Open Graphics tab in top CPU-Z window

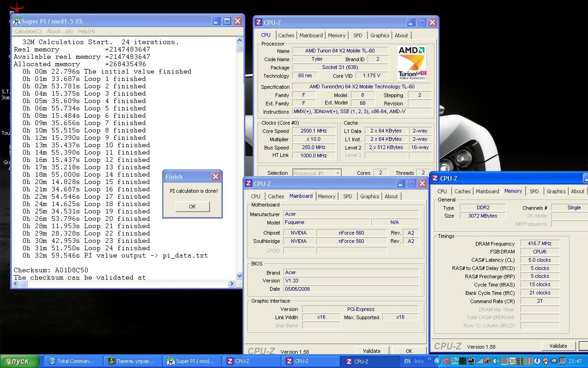click(x=379, y=35)
